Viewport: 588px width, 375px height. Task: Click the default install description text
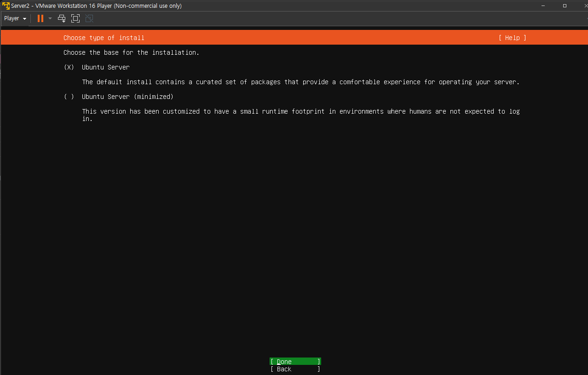301,82
